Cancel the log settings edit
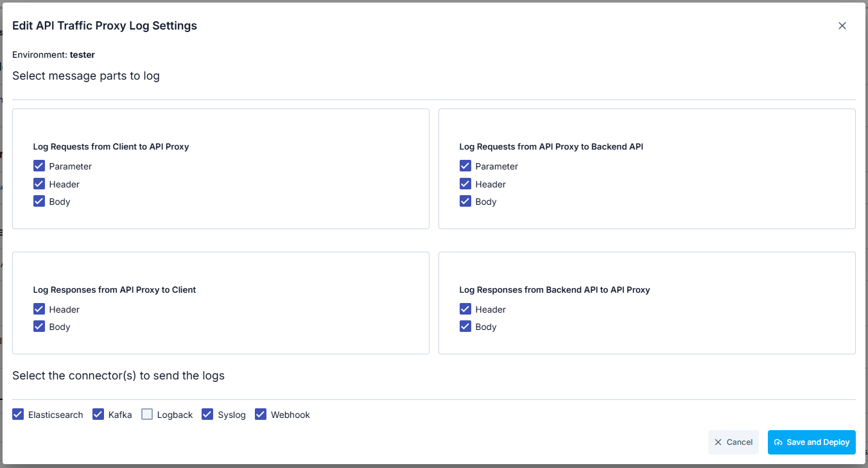The height and width of the screenshot is (468, 868). click(733, 442)
